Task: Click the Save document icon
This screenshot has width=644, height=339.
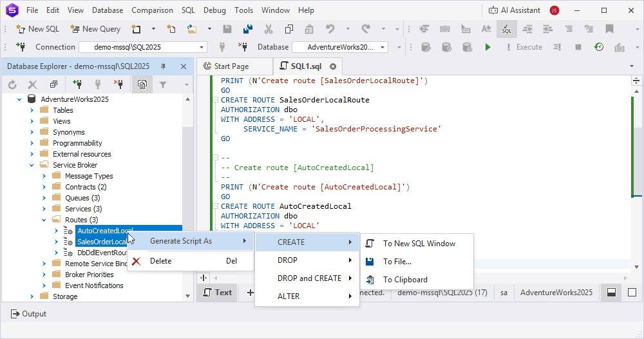Action: 227,29
